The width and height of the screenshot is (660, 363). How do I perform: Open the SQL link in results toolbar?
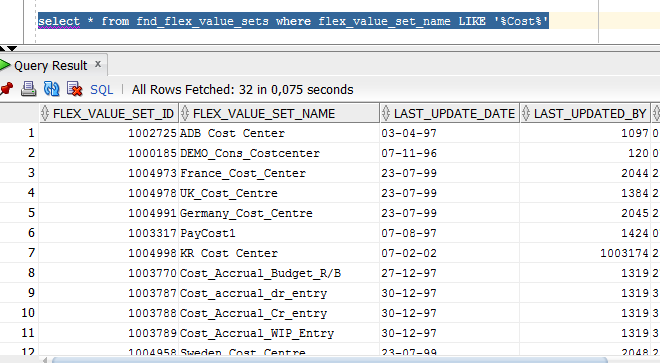coord(101,90)
